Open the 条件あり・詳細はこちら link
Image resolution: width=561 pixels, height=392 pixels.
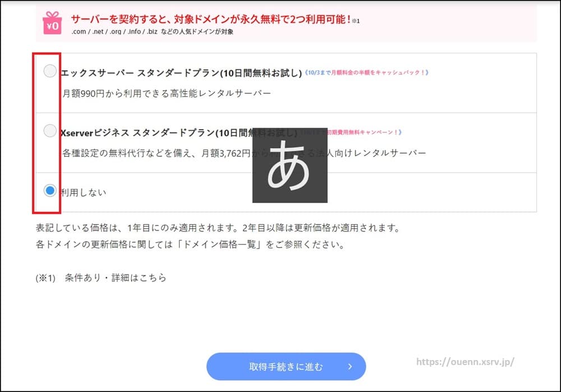[116, 278]
